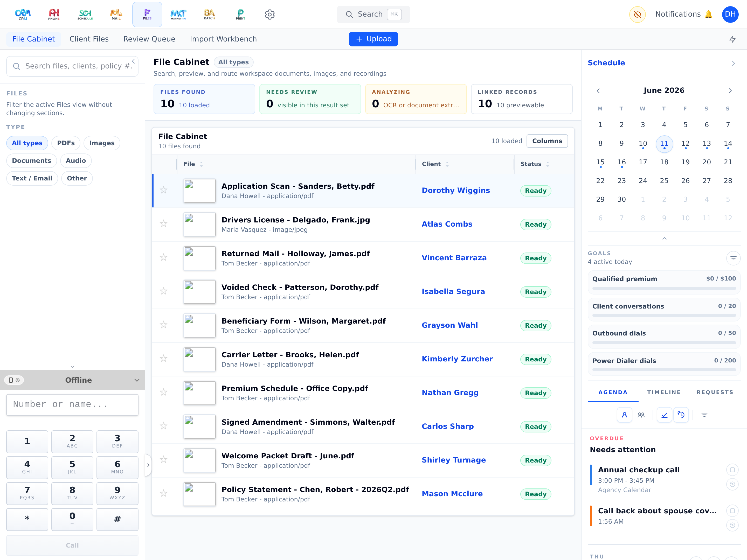Open the Timeline tab
The width and height of the screenshot is (747, 560).
click(663, 392)
